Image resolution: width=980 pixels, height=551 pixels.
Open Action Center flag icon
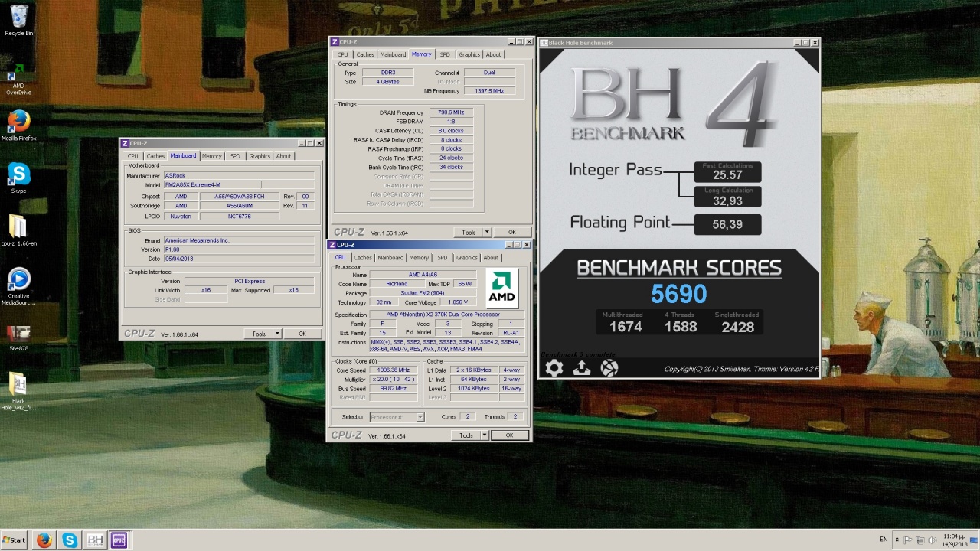click(x=907, y=540)
